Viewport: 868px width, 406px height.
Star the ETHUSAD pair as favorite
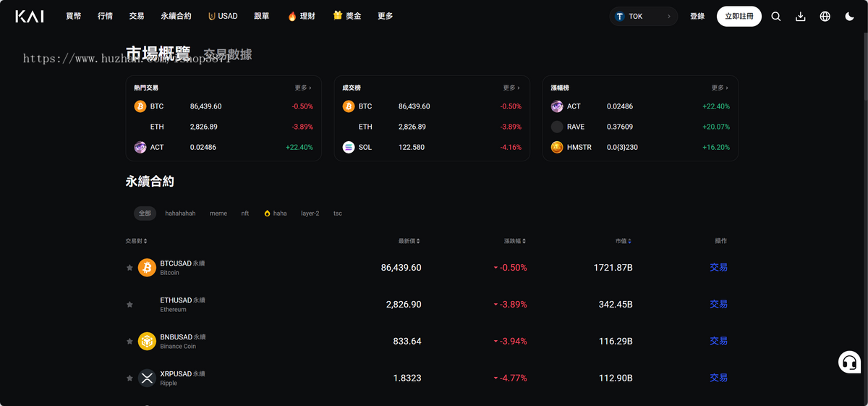pos(129,305)
